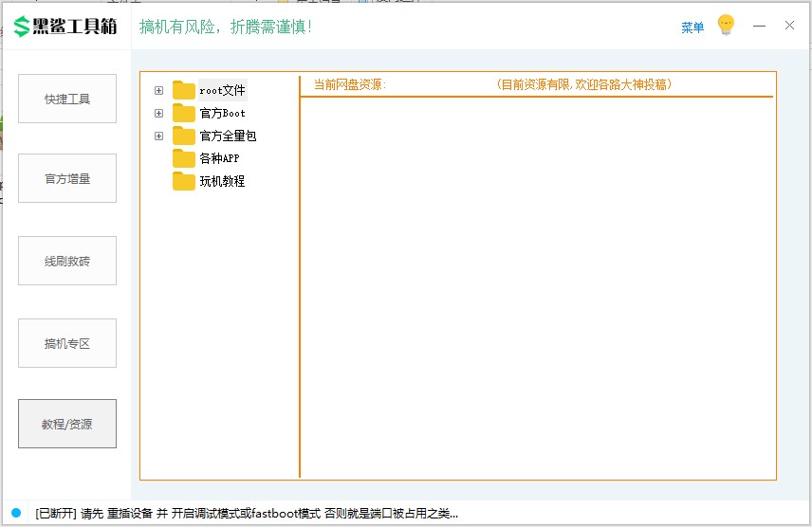Click the 各种APP label
The width and height of the screenshot is (812, 527).
tap(219, 158)
